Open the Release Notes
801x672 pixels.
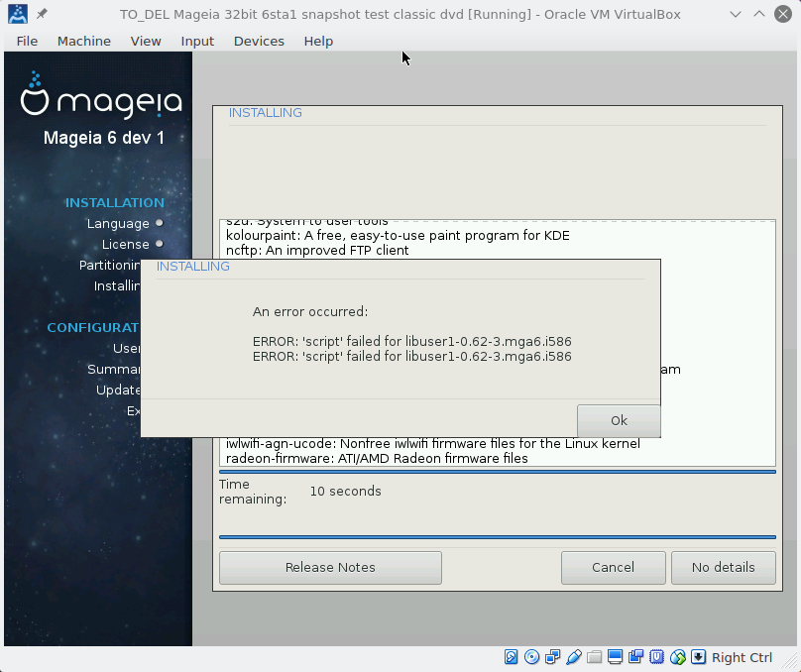(x=330, y=567)
